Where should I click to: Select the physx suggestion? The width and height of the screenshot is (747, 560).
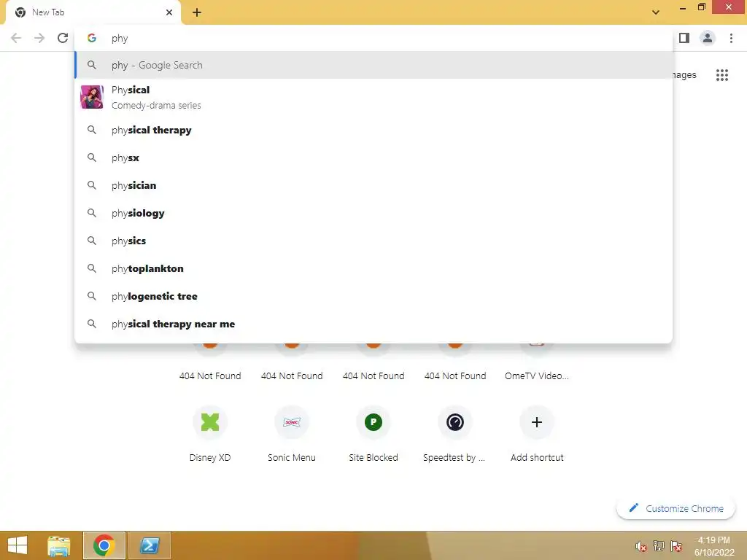click(x=373, y=157)
